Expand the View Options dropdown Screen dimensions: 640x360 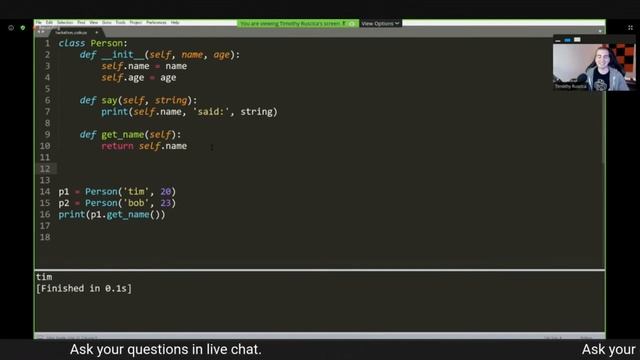380,24
